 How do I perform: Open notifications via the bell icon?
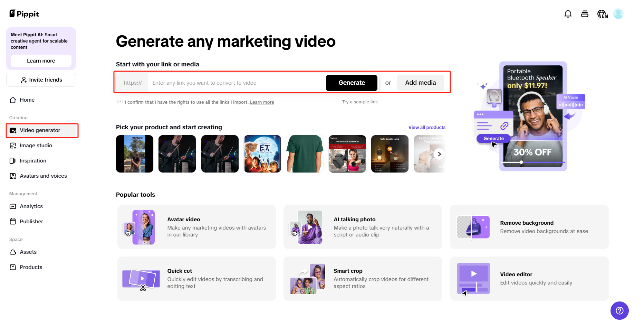[x=567, y=13]
